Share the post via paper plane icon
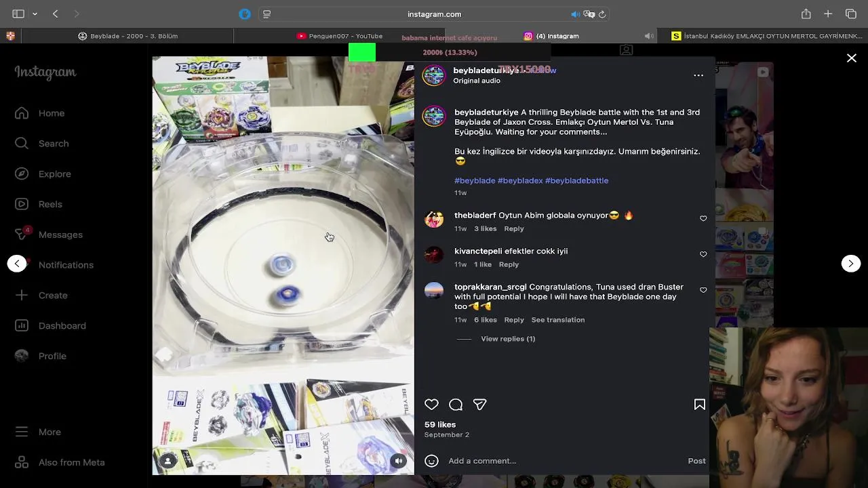This screenshot has height=488, width=868. coord(480,405)
